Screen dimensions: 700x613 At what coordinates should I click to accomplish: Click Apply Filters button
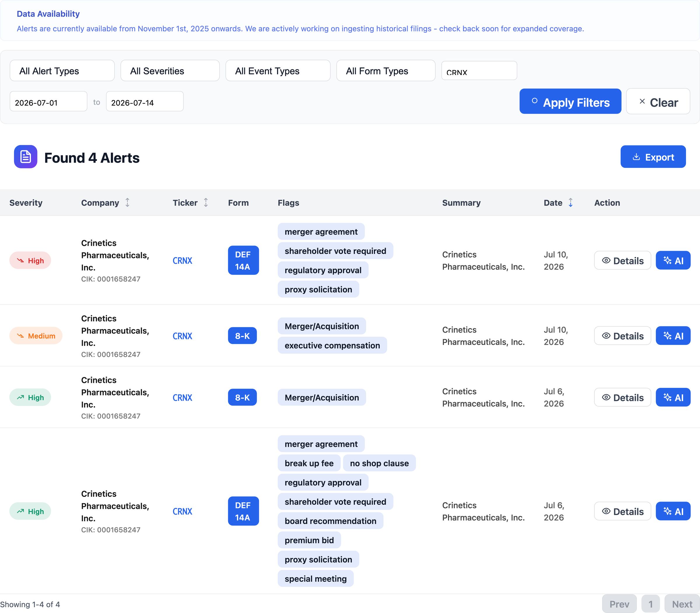point(570,101)
